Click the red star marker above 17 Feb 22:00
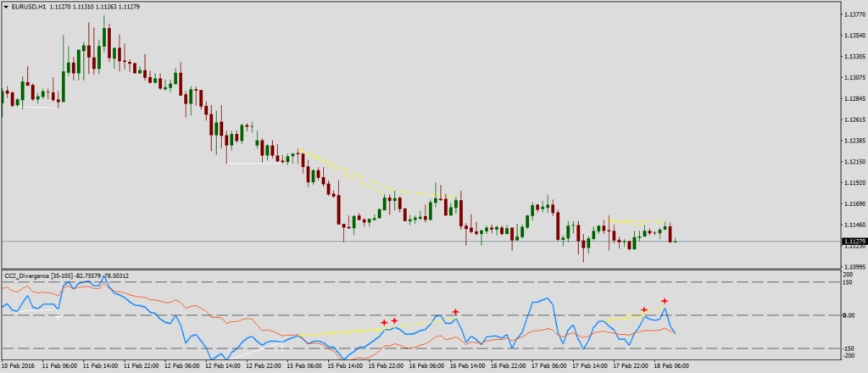 pos(644,310)
